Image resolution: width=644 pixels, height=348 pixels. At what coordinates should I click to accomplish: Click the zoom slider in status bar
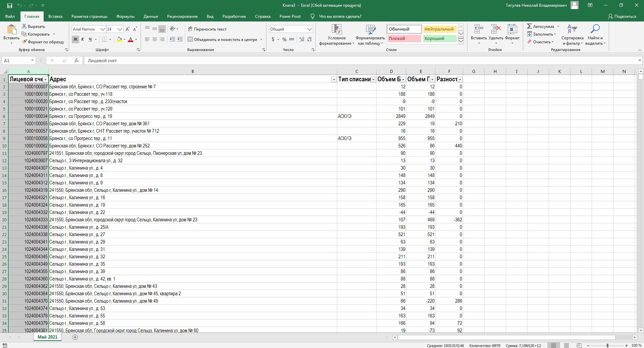(607, 345)
